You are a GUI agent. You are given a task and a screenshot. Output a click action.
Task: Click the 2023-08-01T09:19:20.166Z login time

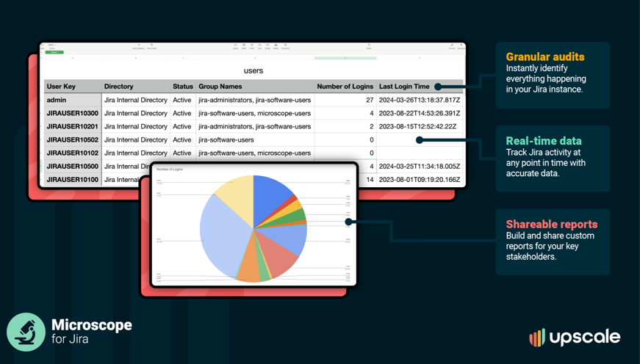(x=420, y=179)
